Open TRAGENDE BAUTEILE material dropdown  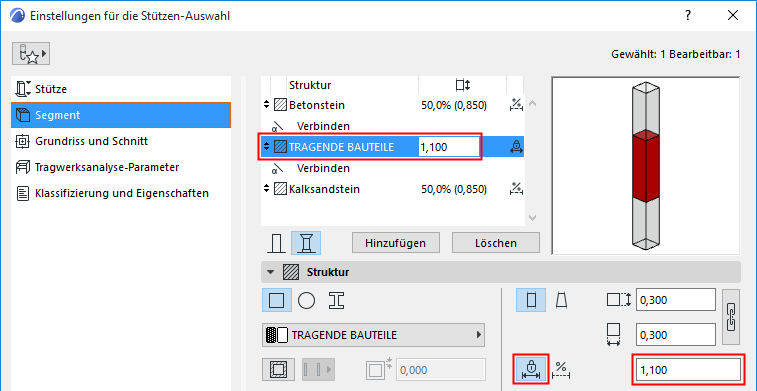coord(373,335)
